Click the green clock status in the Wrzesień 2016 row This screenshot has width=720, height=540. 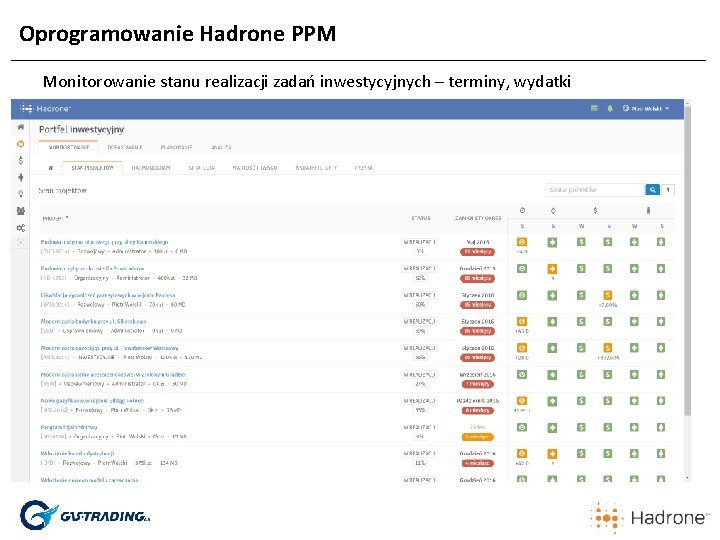pyautogui.click(x=522, y=374)
